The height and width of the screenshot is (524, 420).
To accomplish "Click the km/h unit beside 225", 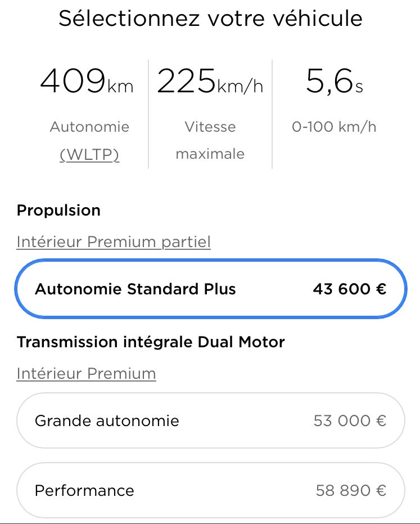I will click(x=240, y=87).
